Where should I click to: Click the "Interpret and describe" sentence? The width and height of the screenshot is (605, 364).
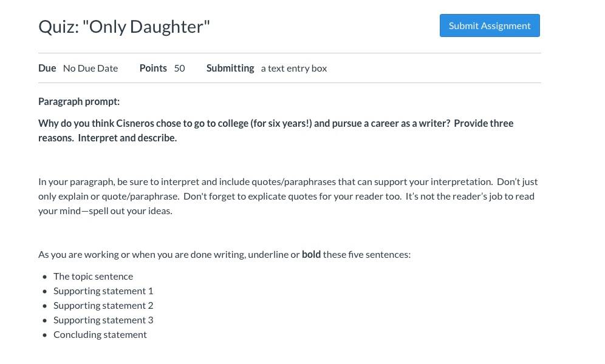[128, 138]
